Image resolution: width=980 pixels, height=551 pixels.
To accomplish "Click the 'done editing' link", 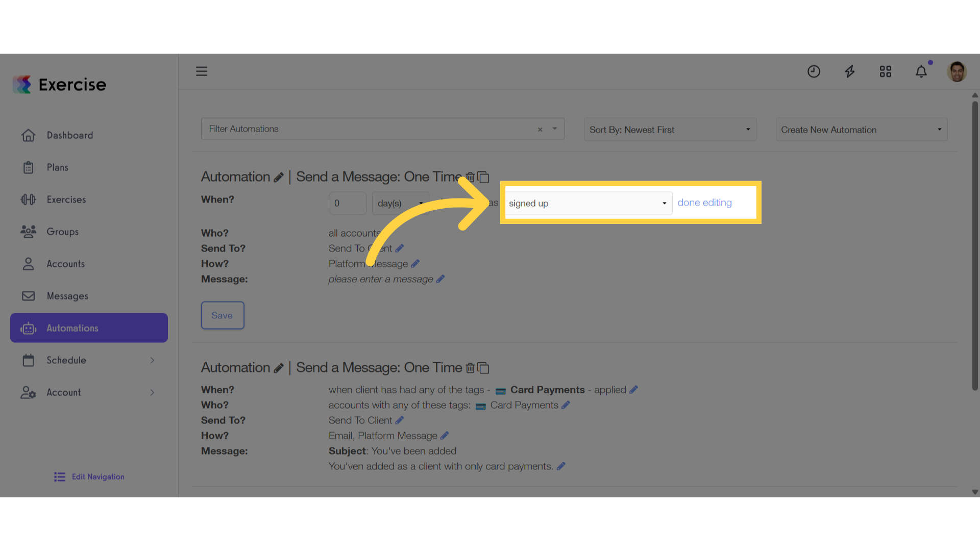I will pos(704,203).
